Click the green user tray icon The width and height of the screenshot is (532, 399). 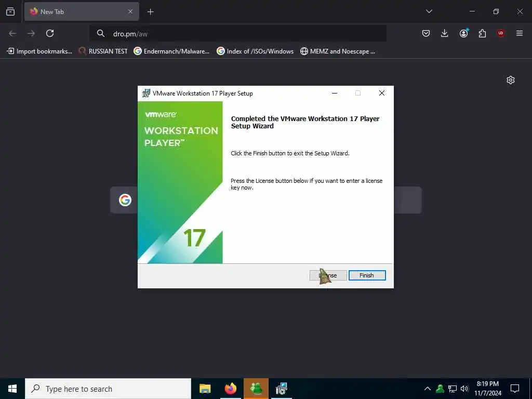(440, 389)
